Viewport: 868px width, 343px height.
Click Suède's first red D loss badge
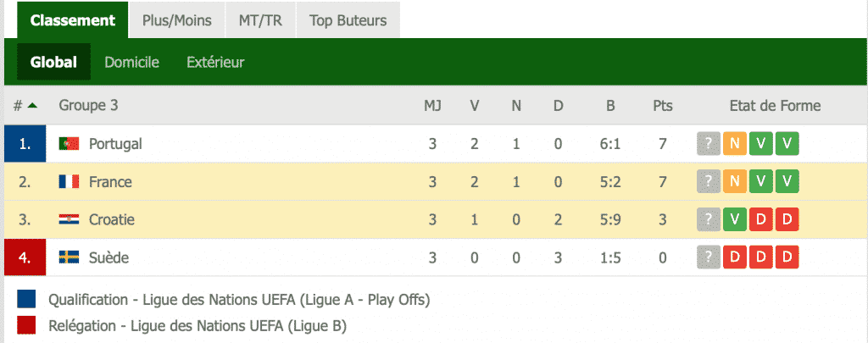(735, 257)
